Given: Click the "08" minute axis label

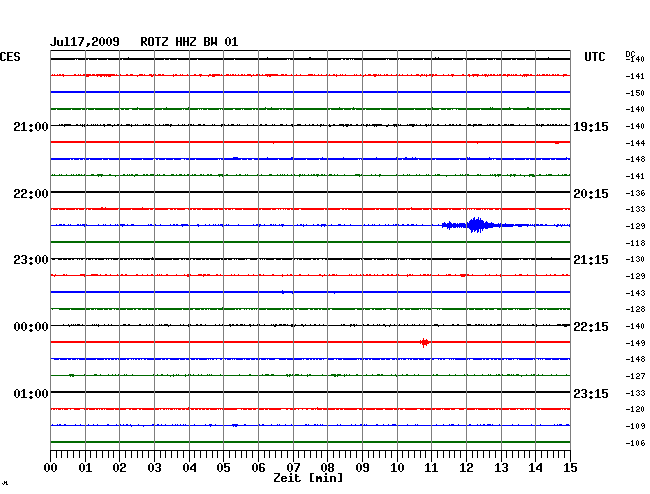Looking at the screenshot, I should tap(327, 468).
